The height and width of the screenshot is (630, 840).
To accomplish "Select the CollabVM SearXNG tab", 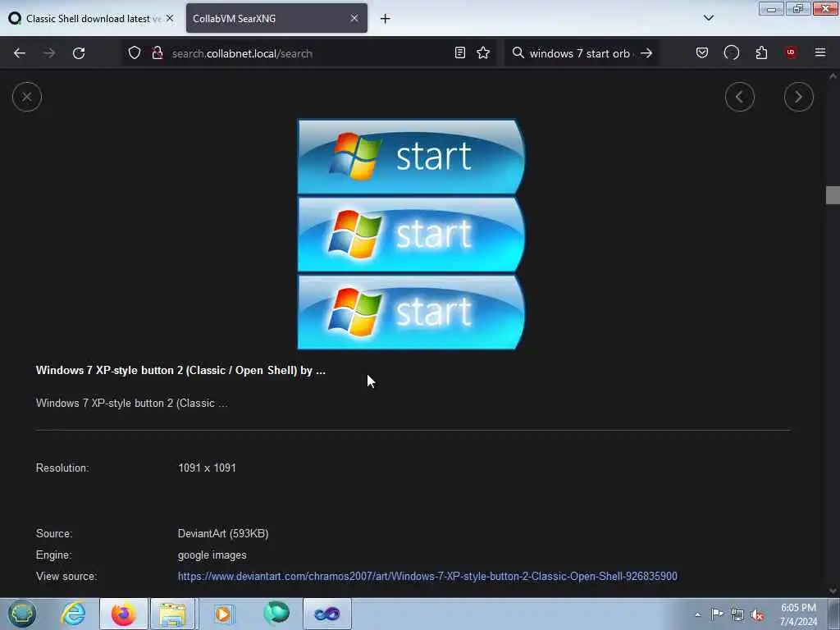I will 276,18.
